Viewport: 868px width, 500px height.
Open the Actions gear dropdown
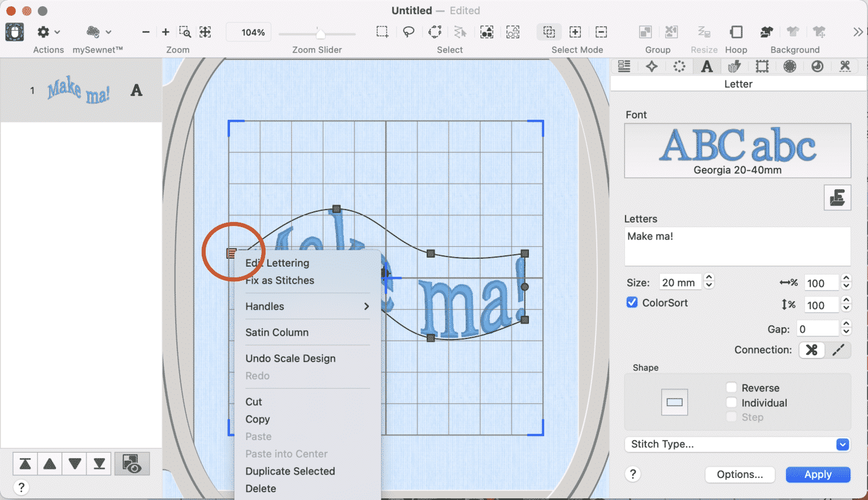pyautogui.click(x=48, y=32)
